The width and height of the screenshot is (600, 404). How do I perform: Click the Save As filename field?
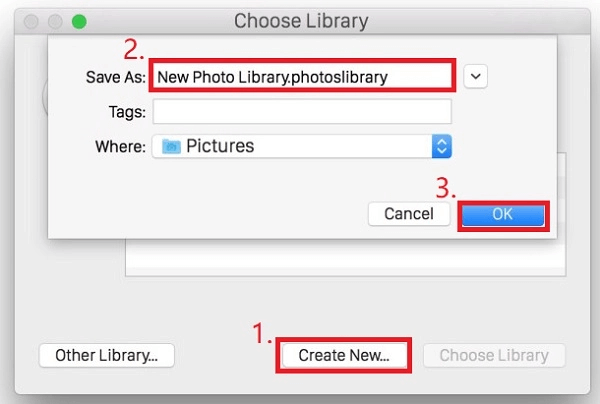pos(301,76)
